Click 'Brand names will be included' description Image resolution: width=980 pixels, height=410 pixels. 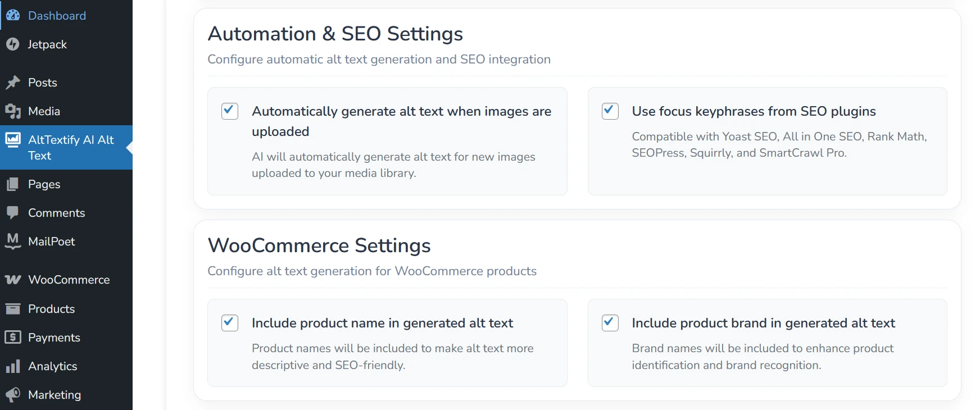tap(763, 357)
